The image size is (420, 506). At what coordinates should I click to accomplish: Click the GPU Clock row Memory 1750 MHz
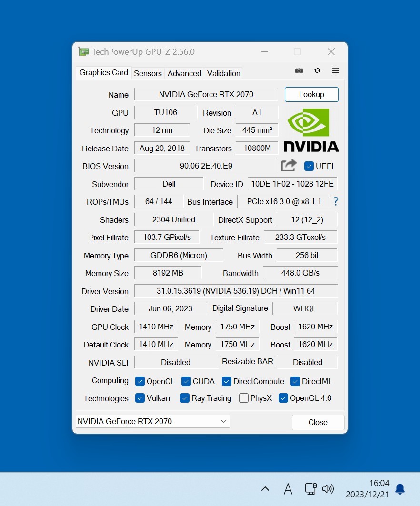coord(238,327)
